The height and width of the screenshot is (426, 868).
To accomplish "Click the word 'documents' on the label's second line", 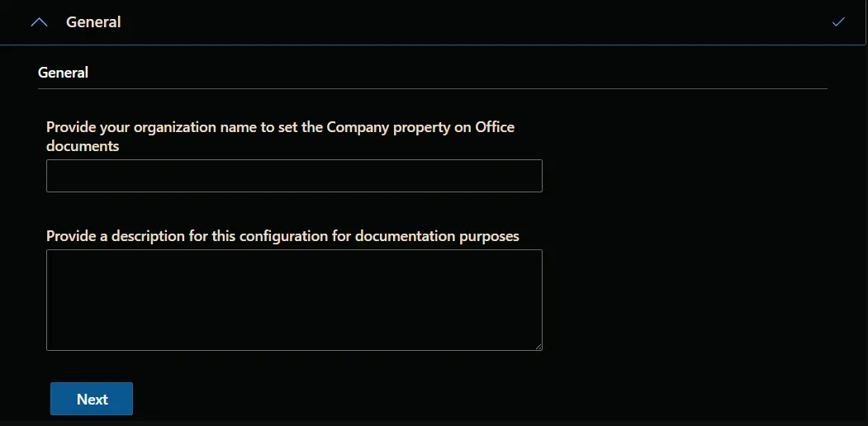I will 83,146.
